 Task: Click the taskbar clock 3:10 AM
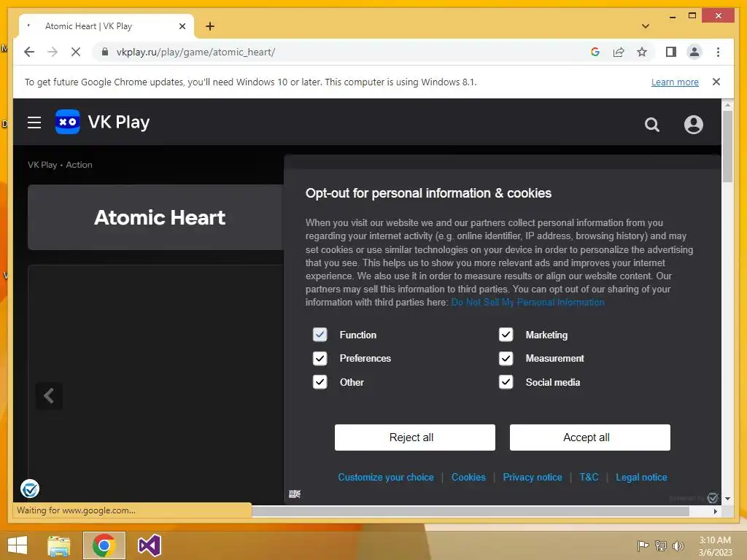click(x=715, y=540)
